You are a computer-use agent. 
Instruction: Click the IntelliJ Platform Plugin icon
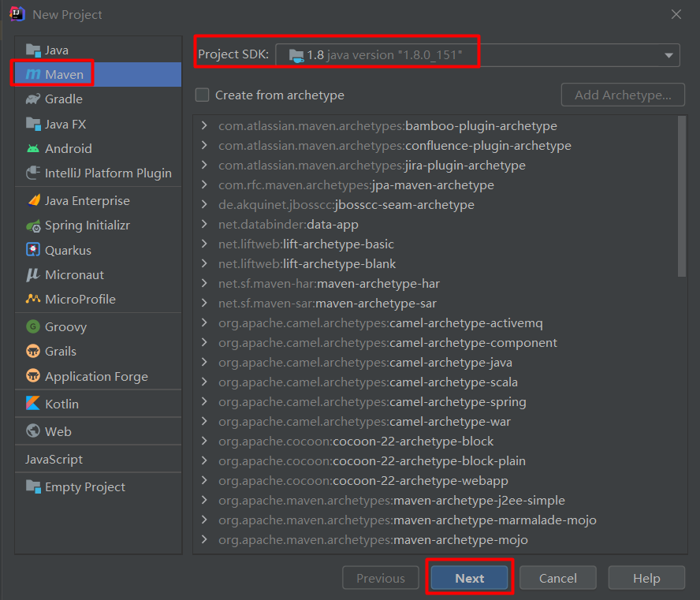pyautogui.click(x=33, y=173)
